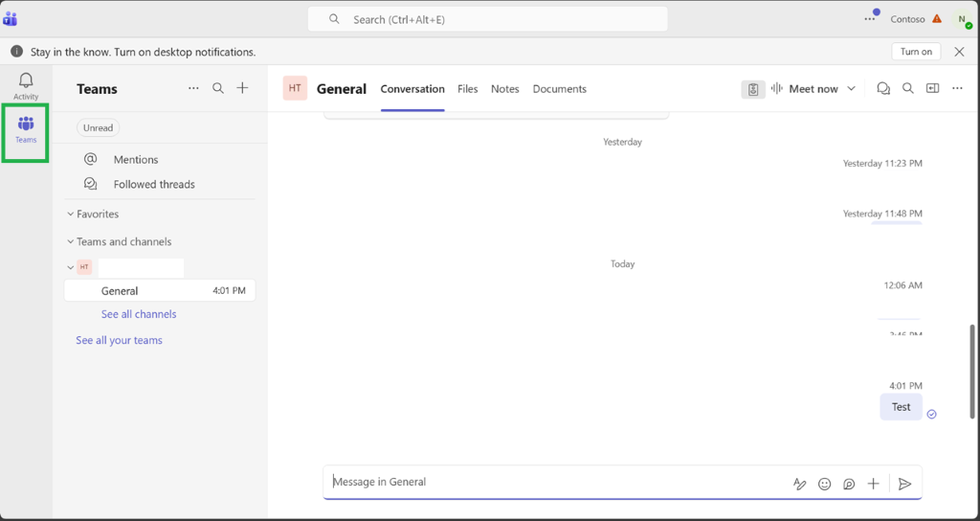Click the Contoso warning triangle icon

click(x=936, y=19)
